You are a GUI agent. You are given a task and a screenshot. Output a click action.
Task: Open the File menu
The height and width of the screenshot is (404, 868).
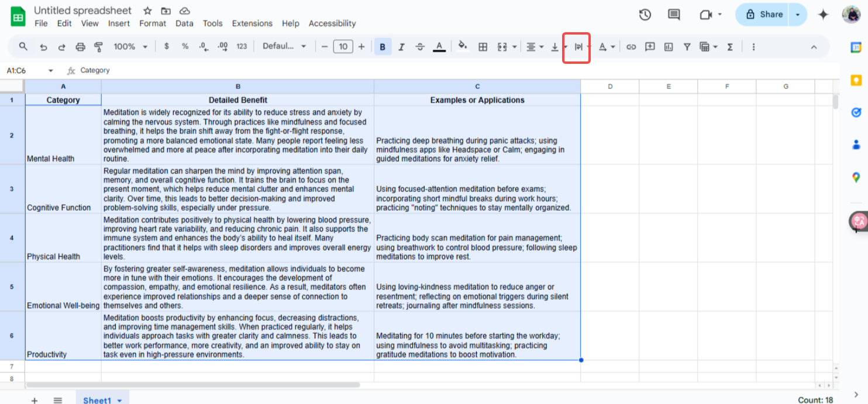click(41, 23)
